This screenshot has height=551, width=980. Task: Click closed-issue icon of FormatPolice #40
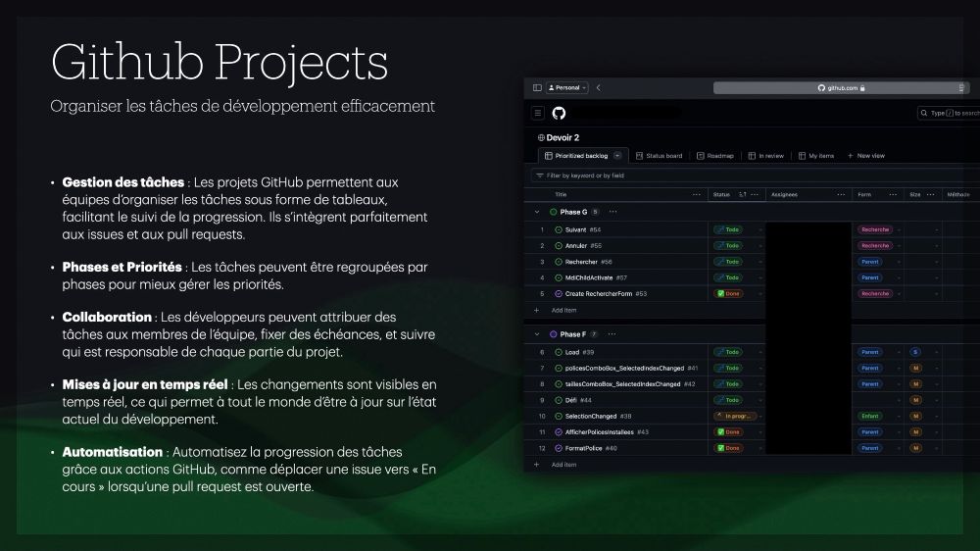[559, 448]
